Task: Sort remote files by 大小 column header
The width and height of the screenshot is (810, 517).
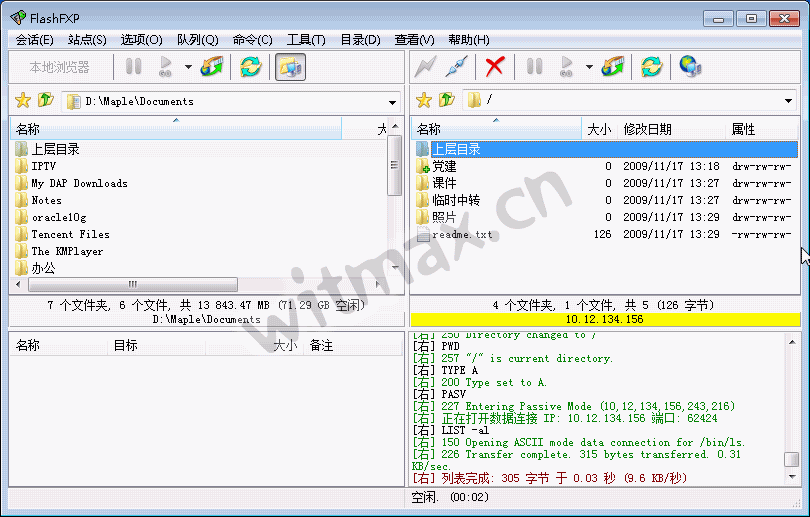Action: pyautogui.click(x=599, y=129)
